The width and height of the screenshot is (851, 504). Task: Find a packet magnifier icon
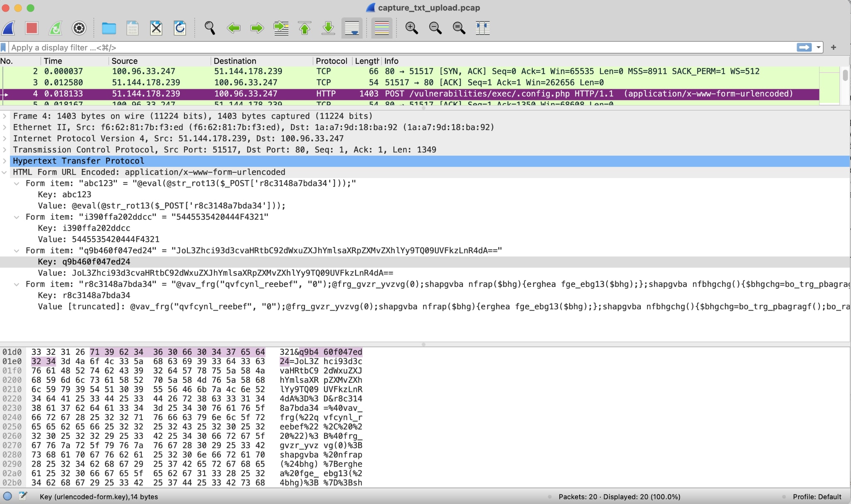point(210,28)
